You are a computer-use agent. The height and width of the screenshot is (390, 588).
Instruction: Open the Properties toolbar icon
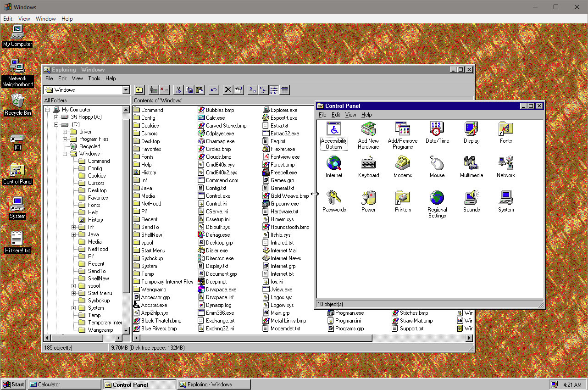click(x=238, y=89)
